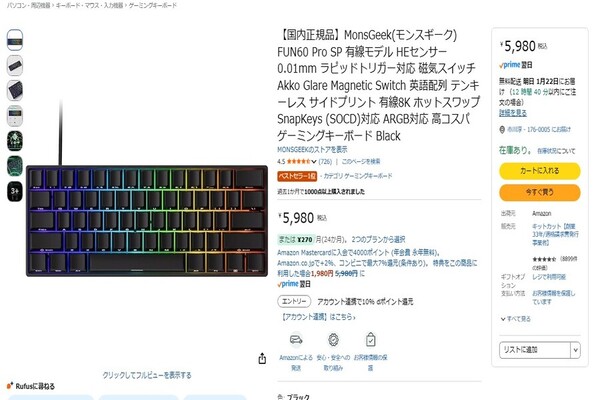Click the 今すぐ買う button

point(540,192)
